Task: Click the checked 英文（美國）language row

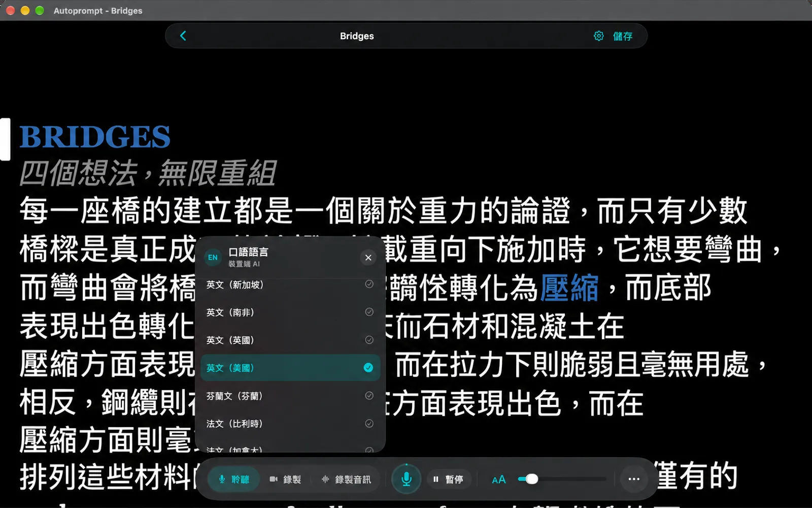Action: [x=290, y=368]
